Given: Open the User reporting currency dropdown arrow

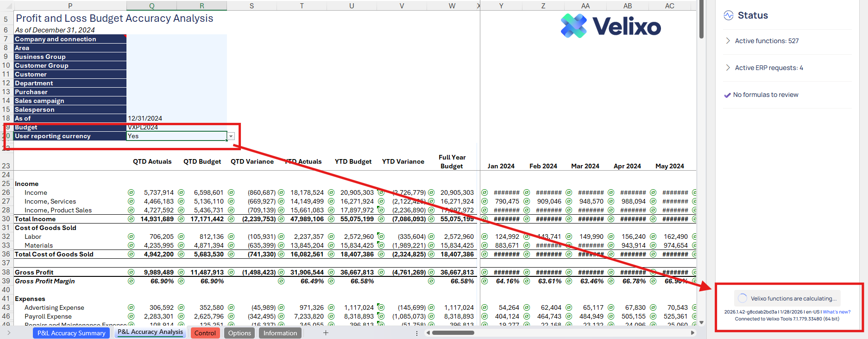Looking at the screenshot, I should click(231, 136).
